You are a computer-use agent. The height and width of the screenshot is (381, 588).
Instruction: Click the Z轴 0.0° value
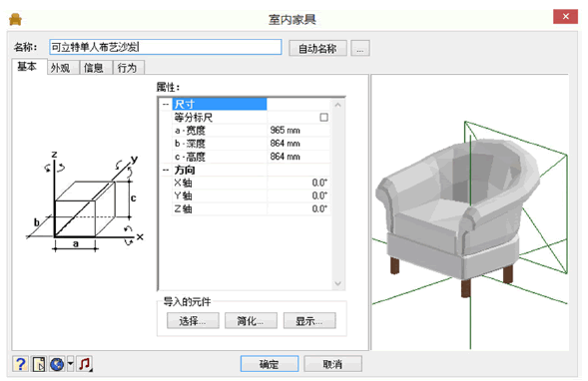pyautogui.click(x=319, y=209)
